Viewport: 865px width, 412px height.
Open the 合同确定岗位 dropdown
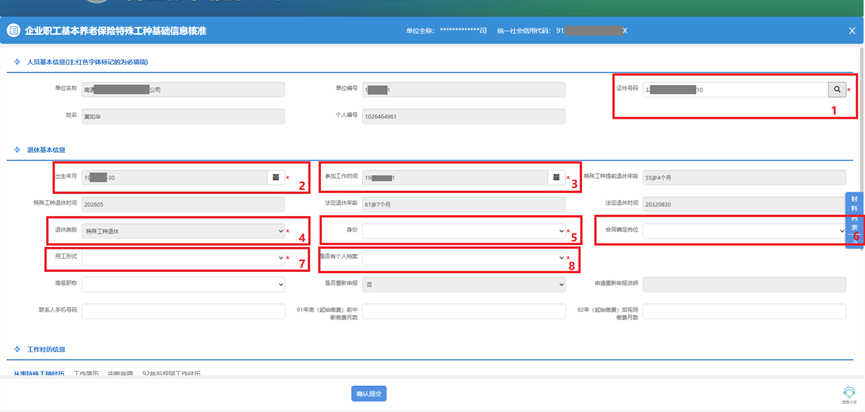pos(743,231)
